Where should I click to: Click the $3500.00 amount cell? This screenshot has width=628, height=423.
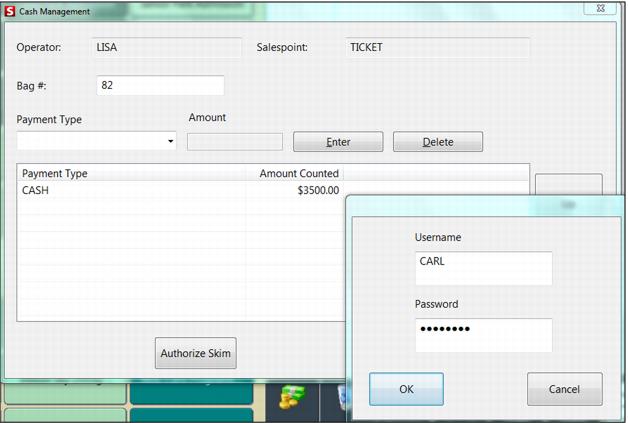pyautogui.click(x=296, y=190)
